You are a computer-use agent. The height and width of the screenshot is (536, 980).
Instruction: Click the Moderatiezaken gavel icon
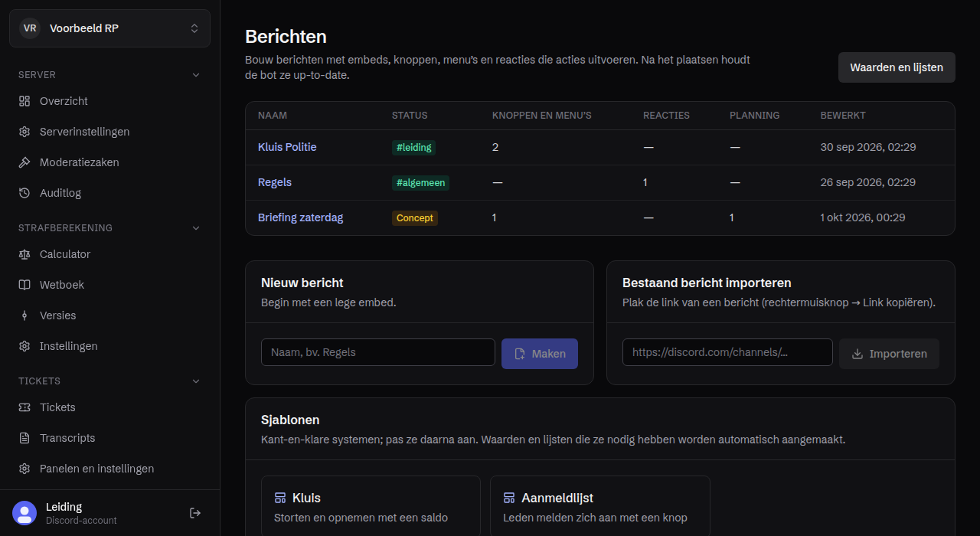[24, 162]
